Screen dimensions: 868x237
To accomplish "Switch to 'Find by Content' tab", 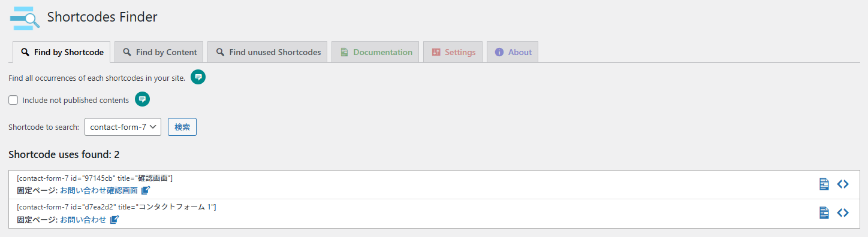I will [159, 52].
